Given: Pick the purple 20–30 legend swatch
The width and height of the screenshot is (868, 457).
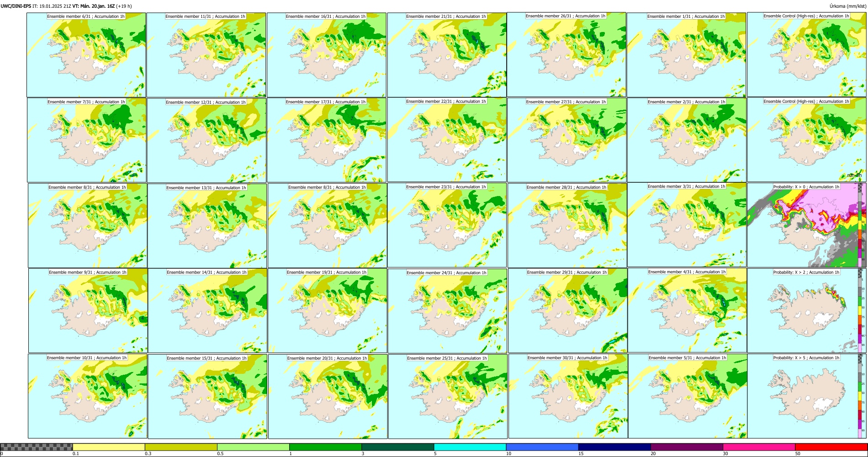Looking at the screenshot, I should point(687,447).
